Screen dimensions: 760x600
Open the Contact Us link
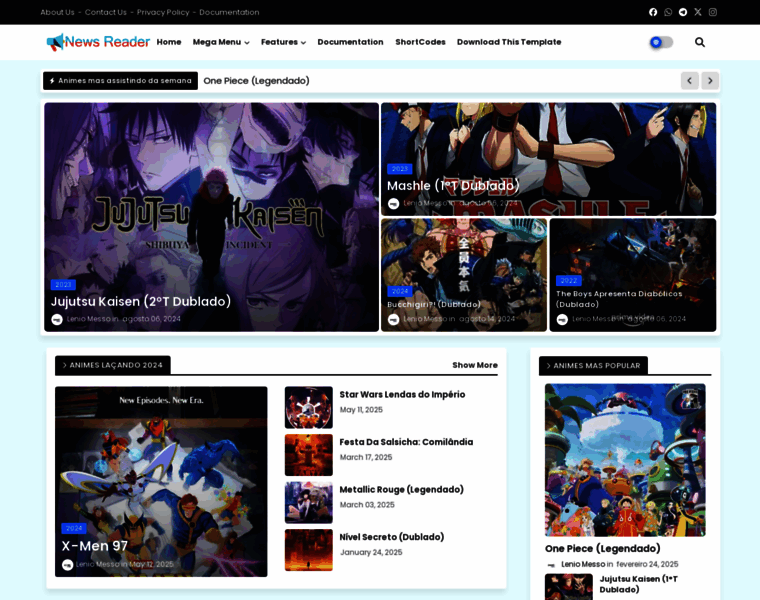[106, 12]
